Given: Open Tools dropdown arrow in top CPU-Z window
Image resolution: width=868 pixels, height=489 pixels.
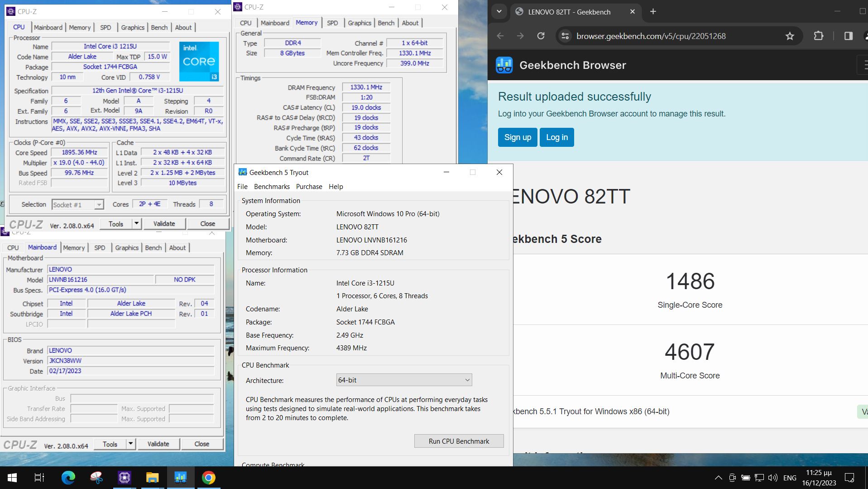Looking at the screenshot, I should 136,223.
